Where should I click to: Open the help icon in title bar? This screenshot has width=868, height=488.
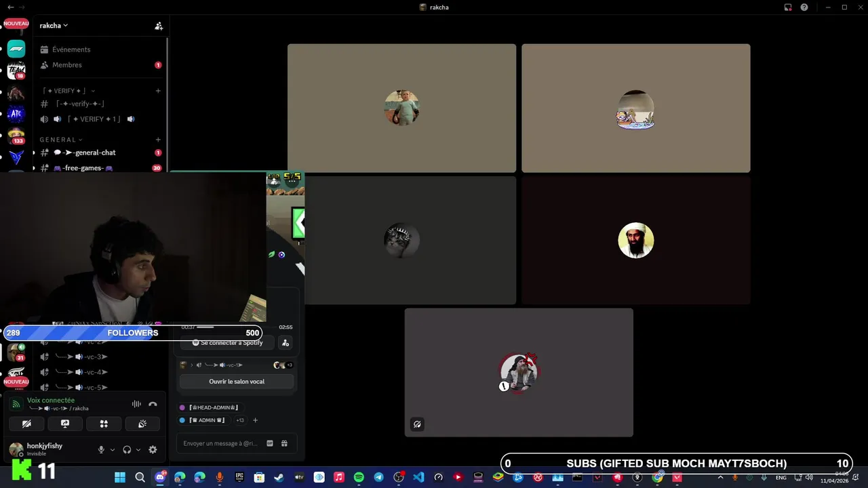click(x=804, y=7)
